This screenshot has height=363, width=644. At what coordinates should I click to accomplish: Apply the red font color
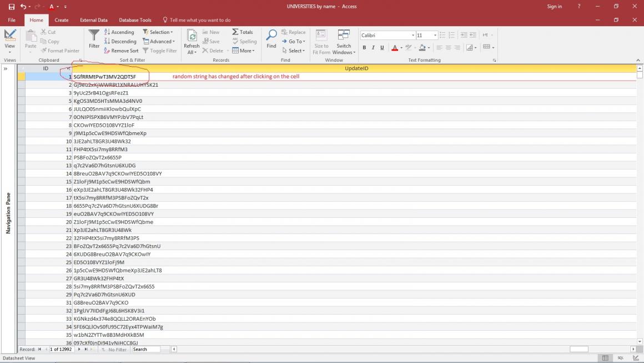point(395,48)
